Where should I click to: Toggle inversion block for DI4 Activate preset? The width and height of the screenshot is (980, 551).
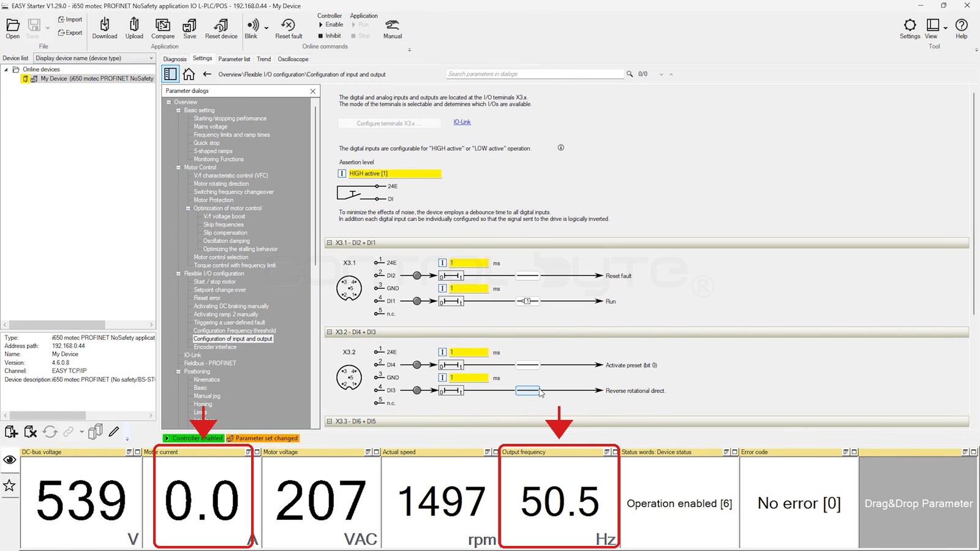coord(527,365)
